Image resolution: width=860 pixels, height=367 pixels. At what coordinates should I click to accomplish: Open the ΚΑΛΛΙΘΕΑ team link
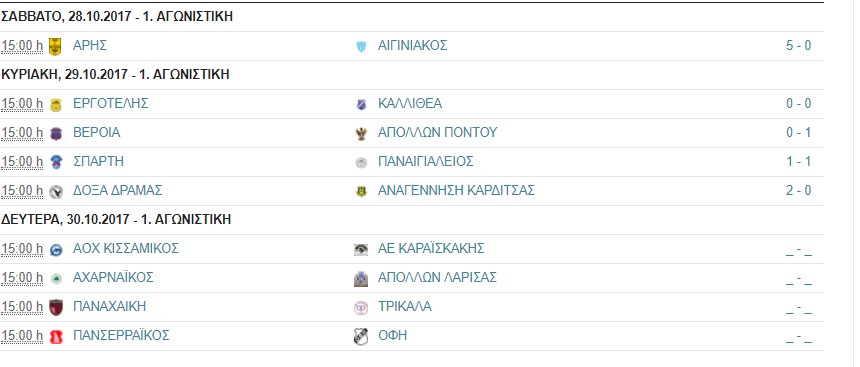[410, 104]
